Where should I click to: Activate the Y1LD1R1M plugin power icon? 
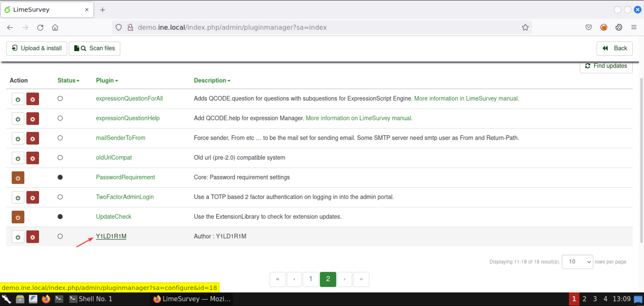[x=18, y=237]
